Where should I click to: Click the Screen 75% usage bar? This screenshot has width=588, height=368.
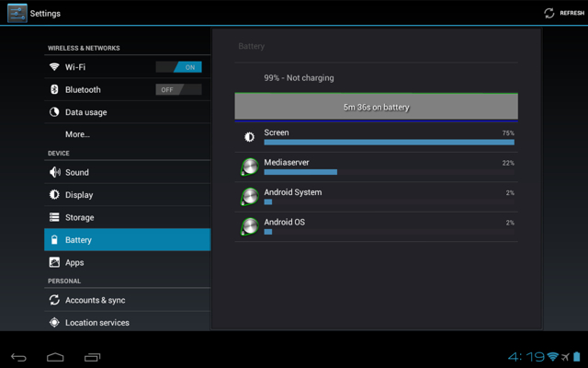(x=389, y=143)
